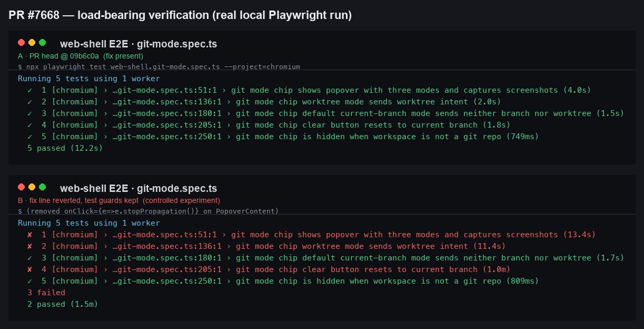Viewport: 644px width, 329px height.
Task: Click passing test 3 line showing (1.7s)
Action: (x=325, y=258)
